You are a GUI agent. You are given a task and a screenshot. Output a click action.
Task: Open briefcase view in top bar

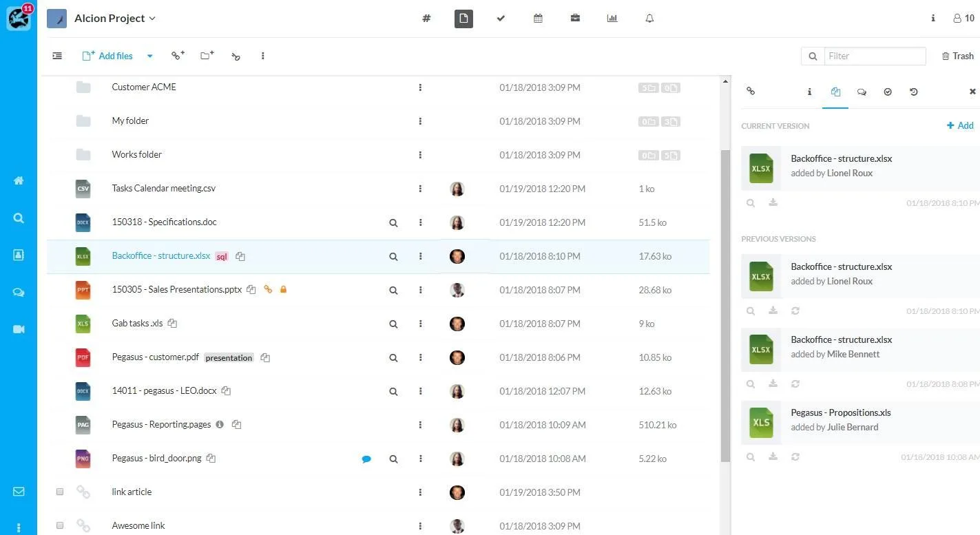point(575,19)
